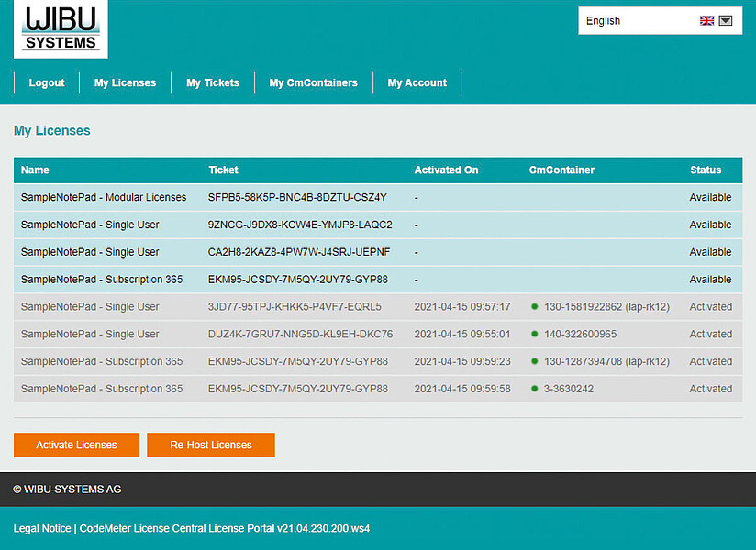Click CmContainer 140-322600965
Image resolution: width=756 pixels, height=550 pixels.
click(580, 334)
